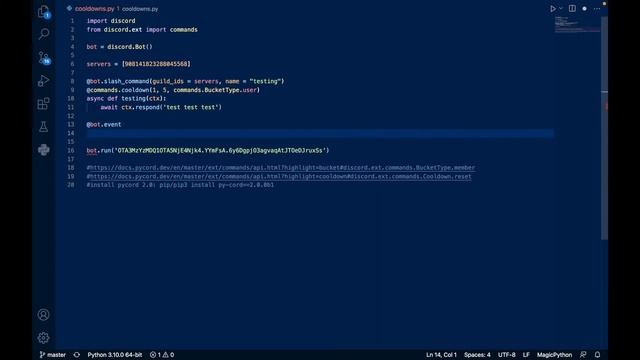640x360 pixels.
Task: Open the Source Control view
Action: (44, 58)
